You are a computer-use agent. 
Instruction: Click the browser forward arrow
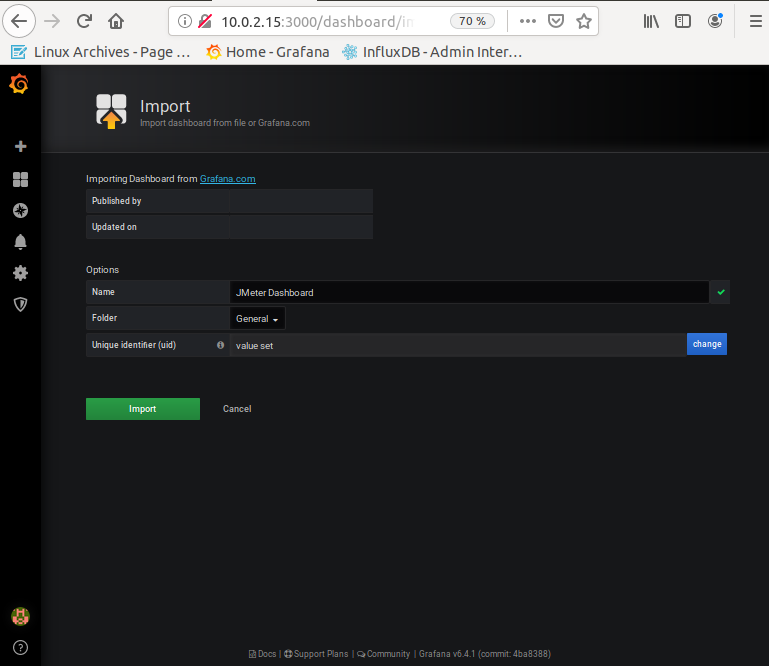point(52,21)
